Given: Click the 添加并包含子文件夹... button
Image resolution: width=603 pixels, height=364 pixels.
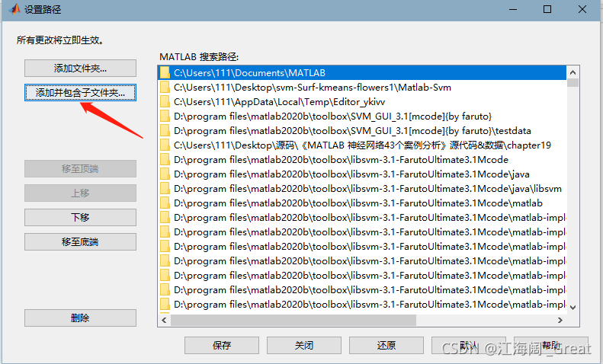Looking at the screenshot, I should (x=80, y=93).
